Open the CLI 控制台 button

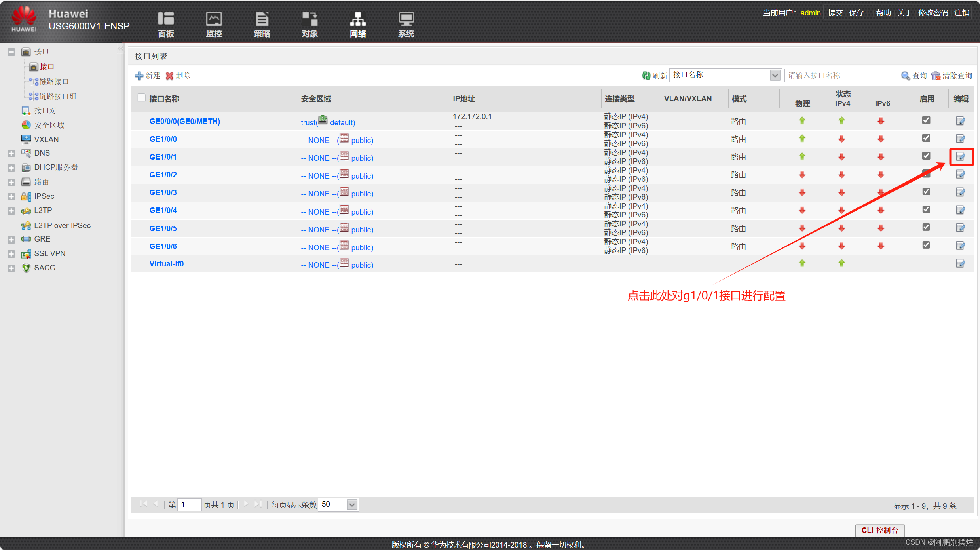pos(879,530)
